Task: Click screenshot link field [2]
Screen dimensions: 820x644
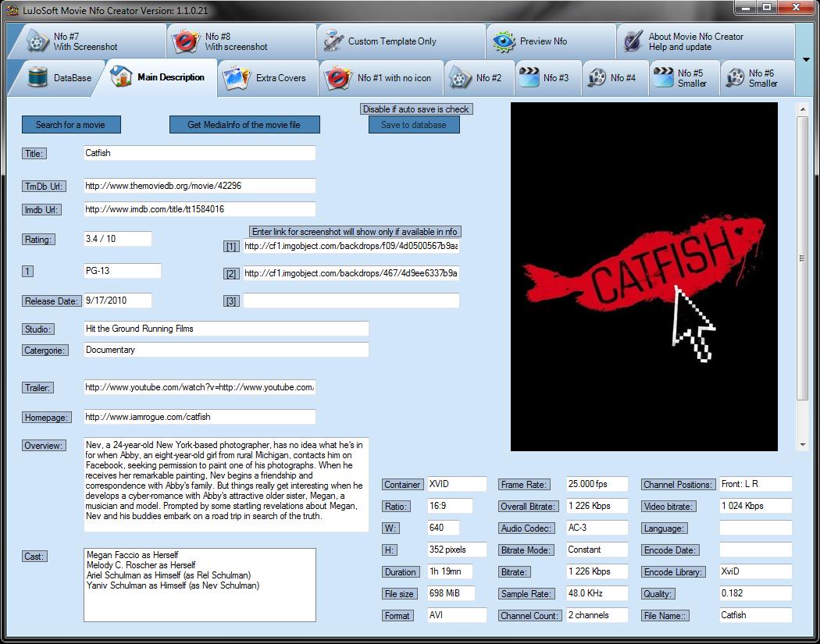Action: coord(351,273)
